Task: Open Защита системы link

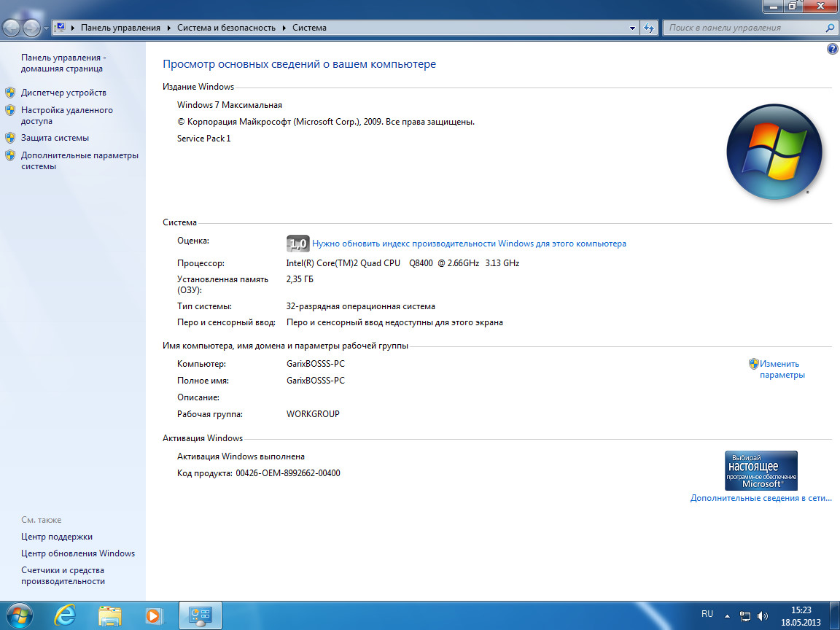Action: point(55,138)
